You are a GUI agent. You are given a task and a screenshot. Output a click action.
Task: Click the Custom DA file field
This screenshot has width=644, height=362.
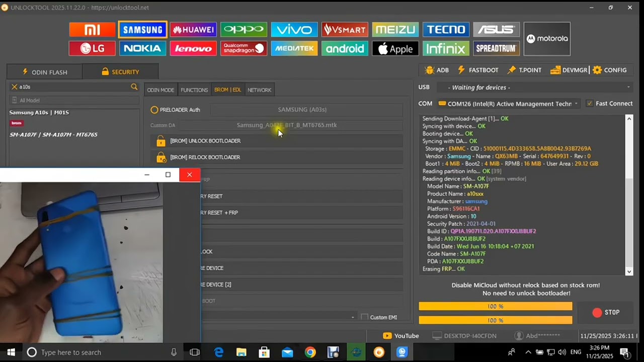click(x=291, y=125)
